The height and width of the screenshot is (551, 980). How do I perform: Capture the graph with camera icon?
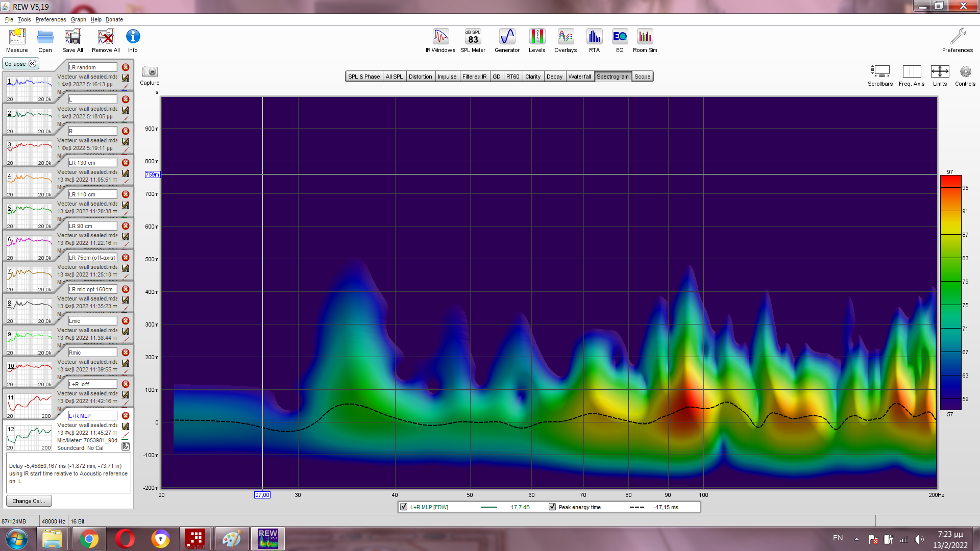[x=150, y=72]
